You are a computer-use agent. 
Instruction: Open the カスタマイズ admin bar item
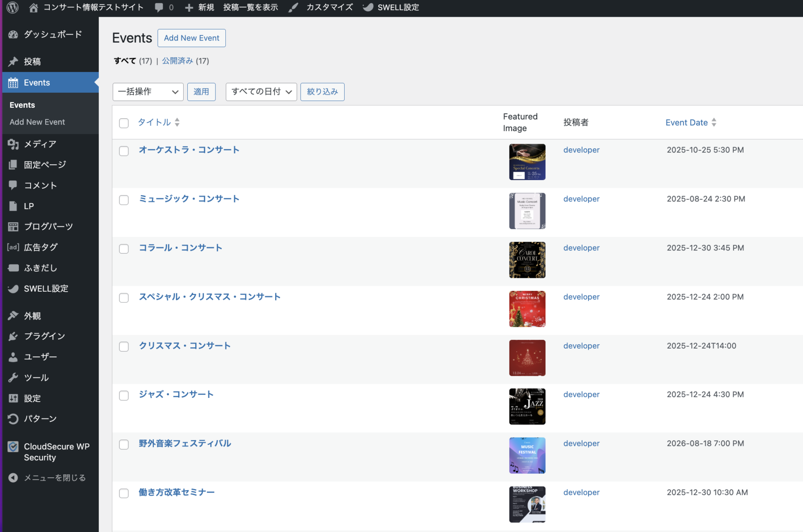329,8
